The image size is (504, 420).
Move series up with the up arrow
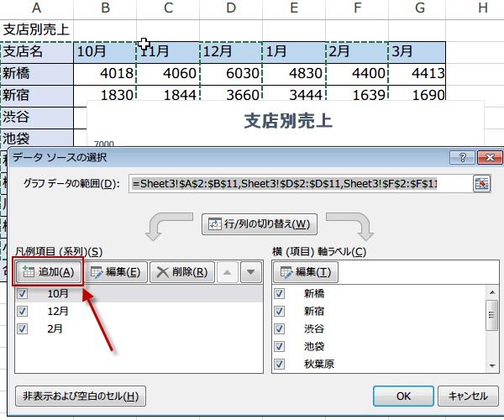[228, 272]
